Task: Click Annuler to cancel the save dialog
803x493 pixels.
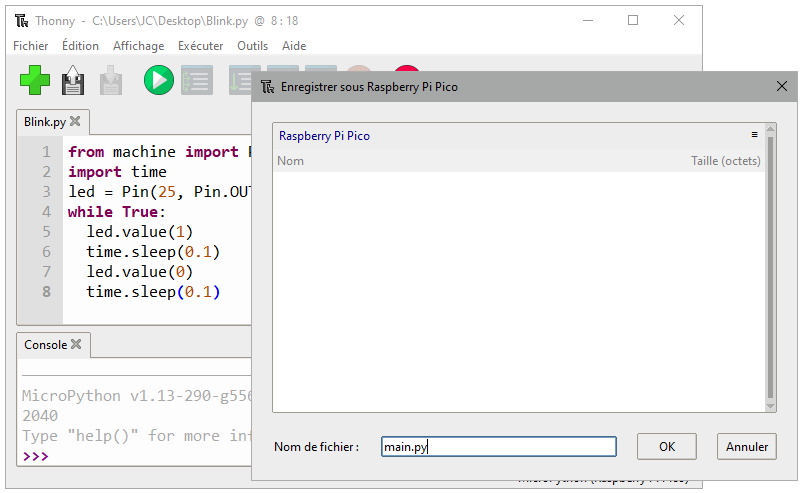Action: click(747, 447)
